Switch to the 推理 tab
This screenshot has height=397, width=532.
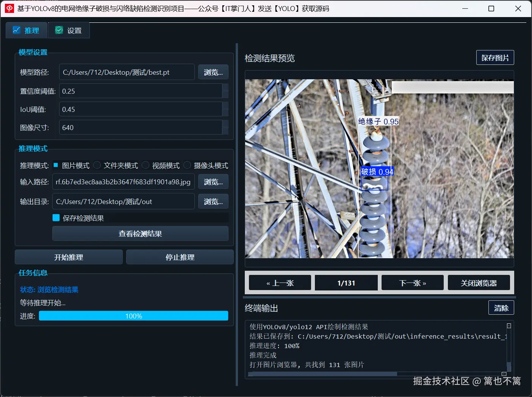pos(27,30)
